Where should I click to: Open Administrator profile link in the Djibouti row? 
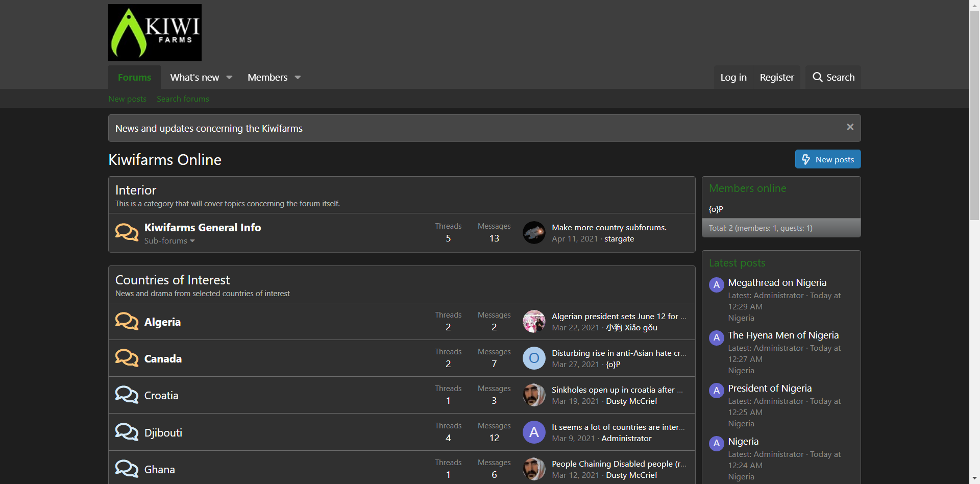pos(626,439)
